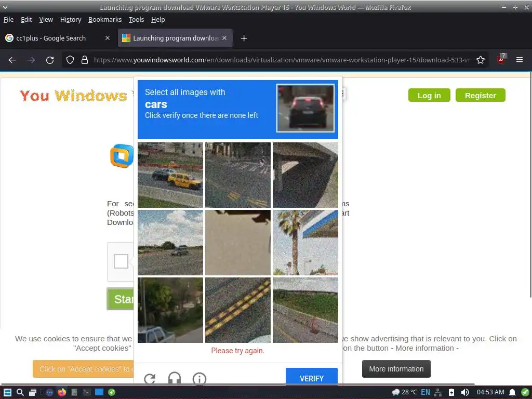Open the Tools menu
Viewport: 532px width, 399px height.
137,20
